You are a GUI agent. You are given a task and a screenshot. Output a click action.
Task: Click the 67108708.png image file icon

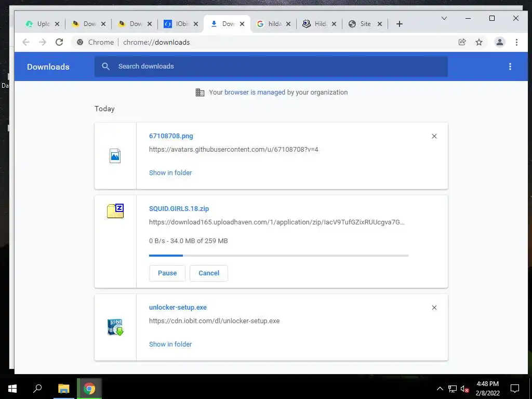pyautogui.click(x=115, y=156)
